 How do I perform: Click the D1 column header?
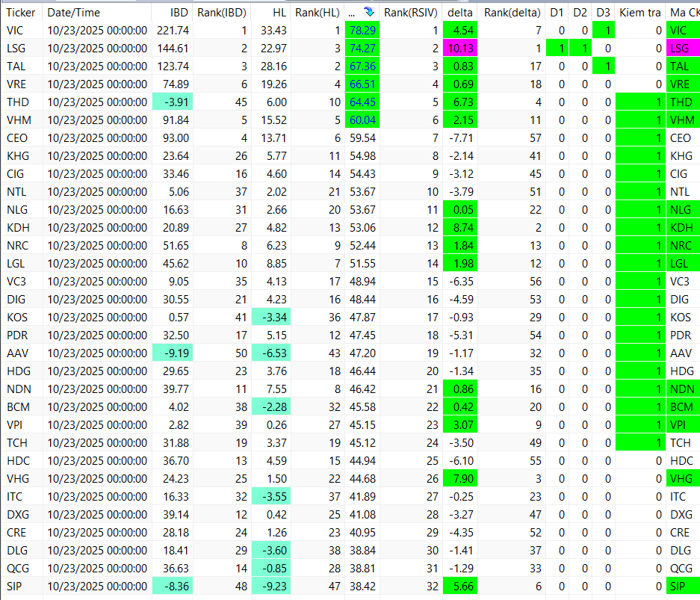coord(557,13)
